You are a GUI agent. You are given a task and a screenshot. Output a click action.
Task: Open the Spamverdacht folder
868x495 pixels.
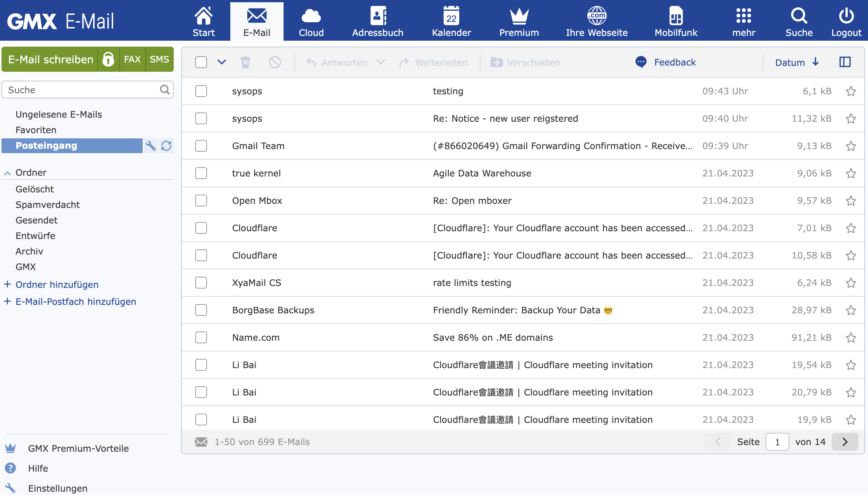(48, 205)
